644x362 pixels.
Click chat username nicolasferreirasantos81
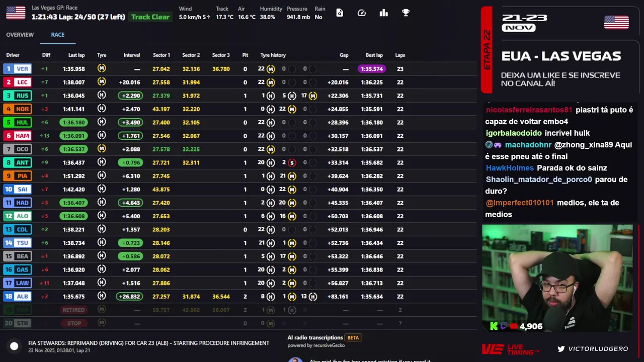(529, 110)
